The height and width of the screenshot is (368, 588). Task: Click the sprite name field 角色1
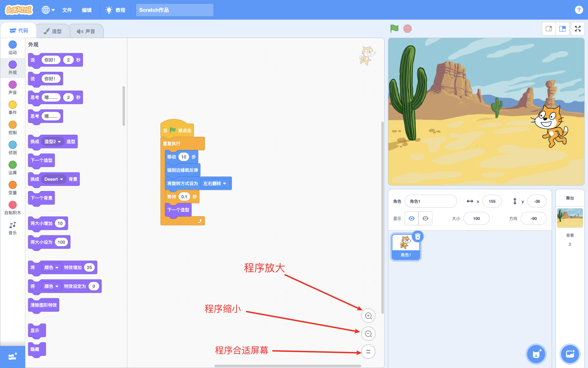point(431,201)
